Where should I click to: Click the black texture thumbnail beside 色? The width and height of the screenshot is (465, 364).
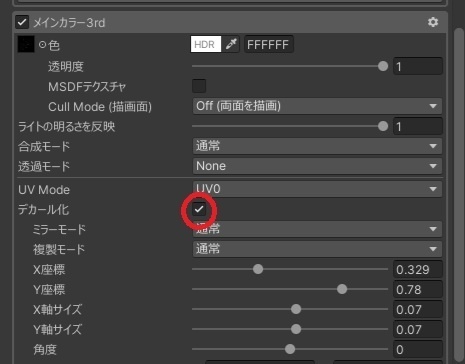click(26, 44)
